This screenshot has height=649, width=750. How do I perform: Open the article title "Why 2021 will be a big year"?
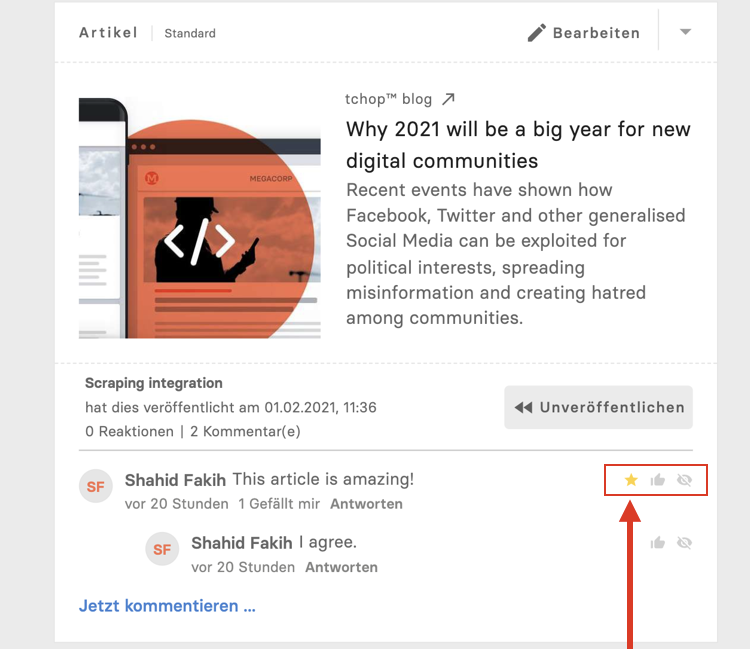pyautogui.click(x=518, y=145)
